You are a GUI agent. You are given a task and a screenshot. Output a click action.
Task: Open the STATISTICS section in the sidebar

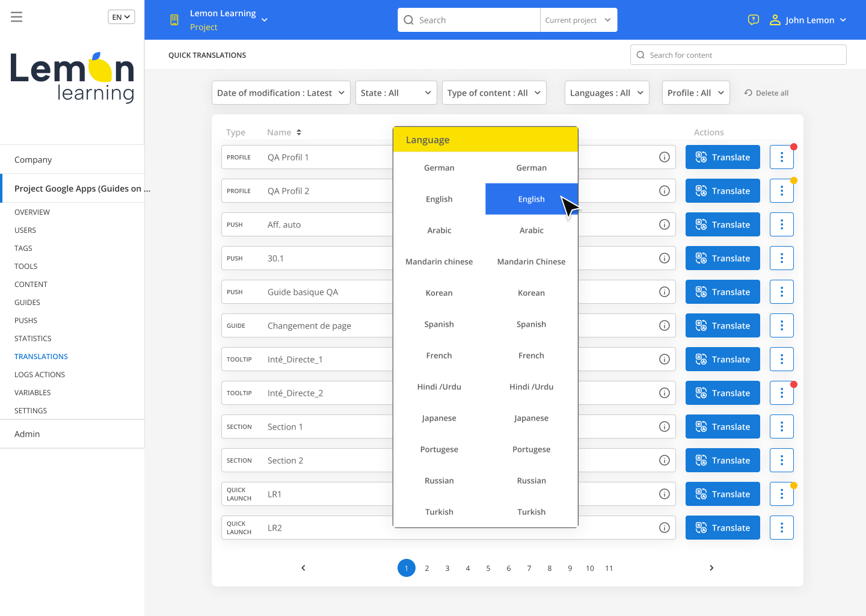click(32, 338)
